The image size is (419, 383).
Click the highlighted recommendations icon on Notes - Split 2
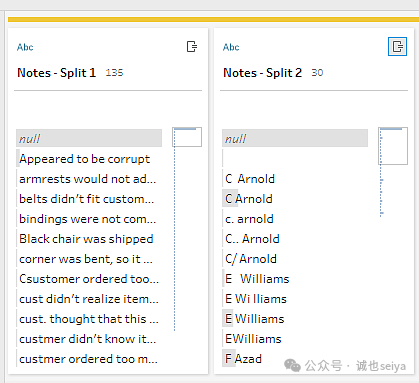coord(397,47)
